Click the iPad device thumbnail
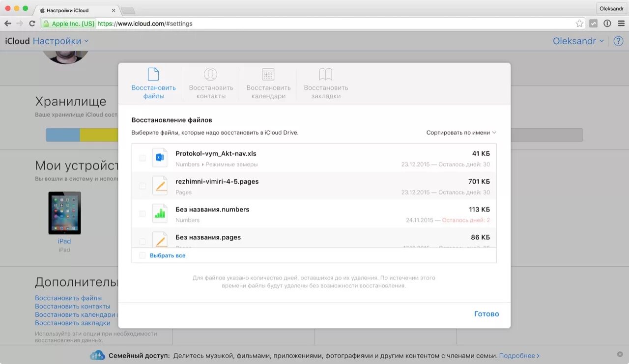The height and width of the screenshot is (364, 629). 64,213
